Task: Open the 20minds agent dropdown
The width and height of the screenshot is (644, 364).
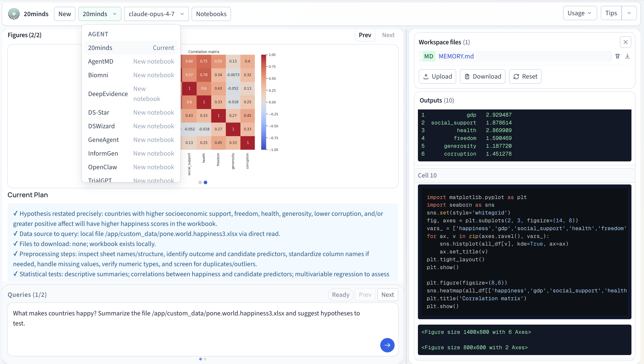Action: pos(99,14)
